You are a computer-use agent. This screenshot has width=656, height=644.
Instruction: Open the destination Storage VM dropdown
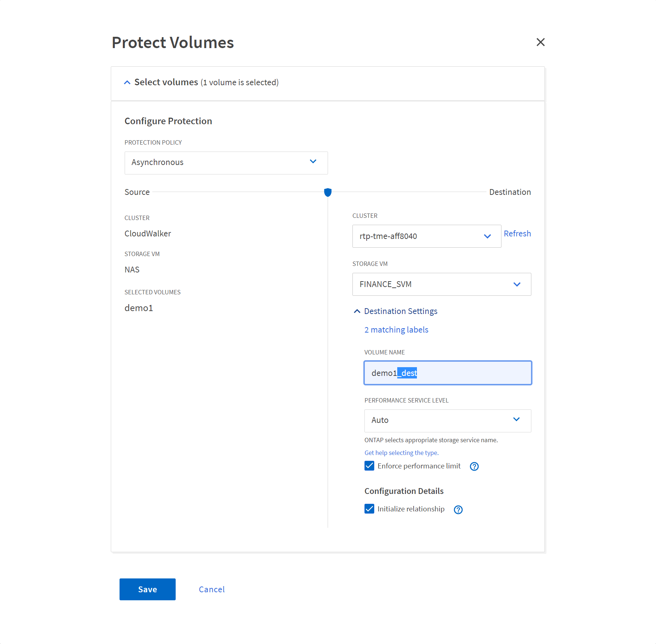(x=441, y=284)
